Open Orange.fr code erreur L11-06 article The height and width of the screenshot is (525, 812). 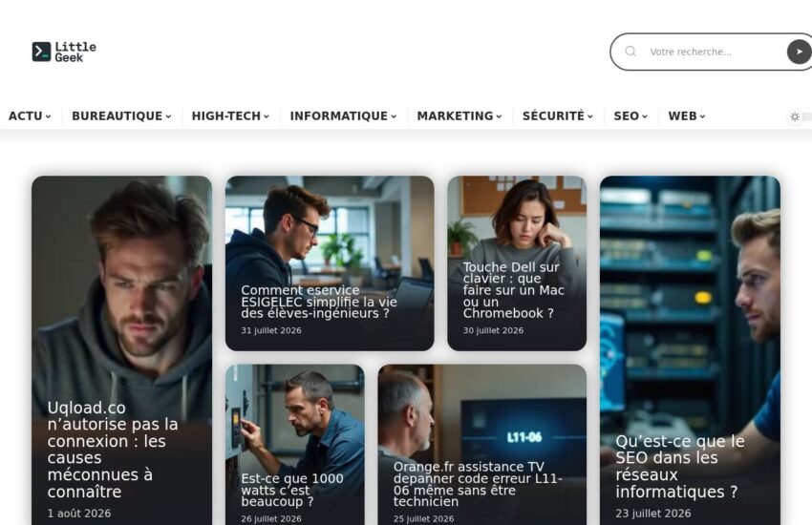point(478,484)
